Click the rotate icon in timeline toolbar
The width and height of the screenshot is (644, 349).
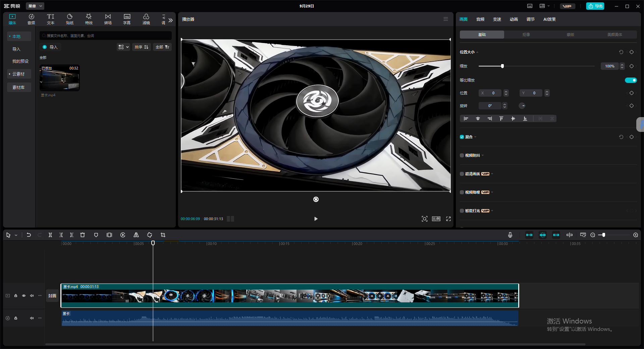point(150,235)
